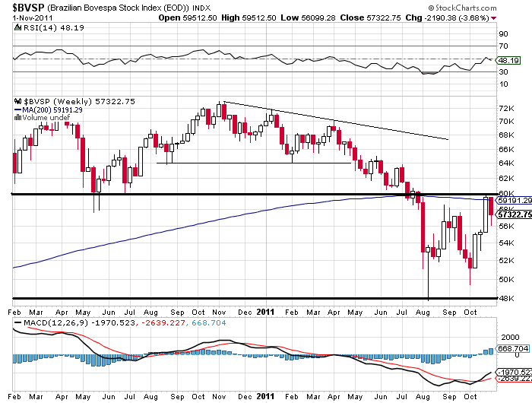
Task: Click the Brazilian Bovespa Stock Index description
Action: point(118,8)
